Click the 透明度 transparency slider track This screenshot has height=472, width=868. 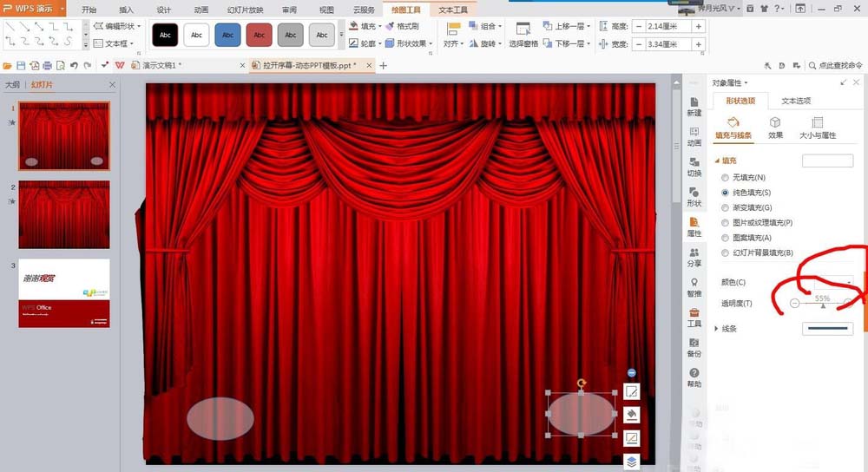coord(821,302)
